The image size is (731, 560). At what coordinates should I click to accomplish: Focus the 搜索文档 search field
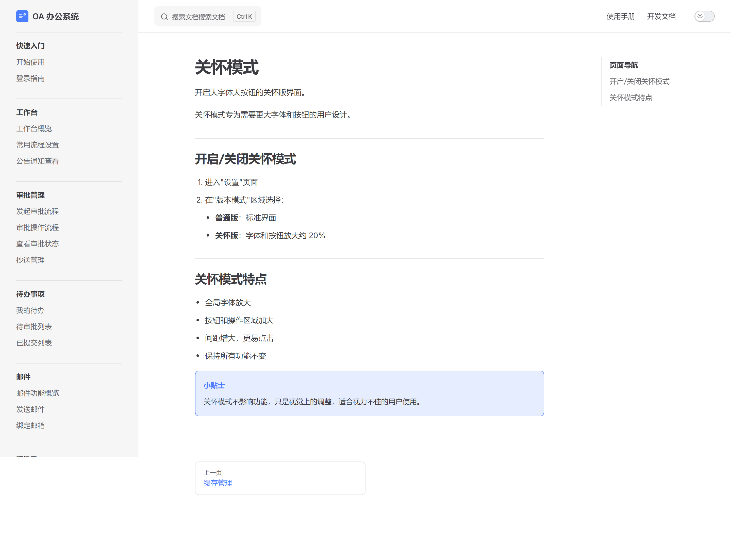coord(208,16)
